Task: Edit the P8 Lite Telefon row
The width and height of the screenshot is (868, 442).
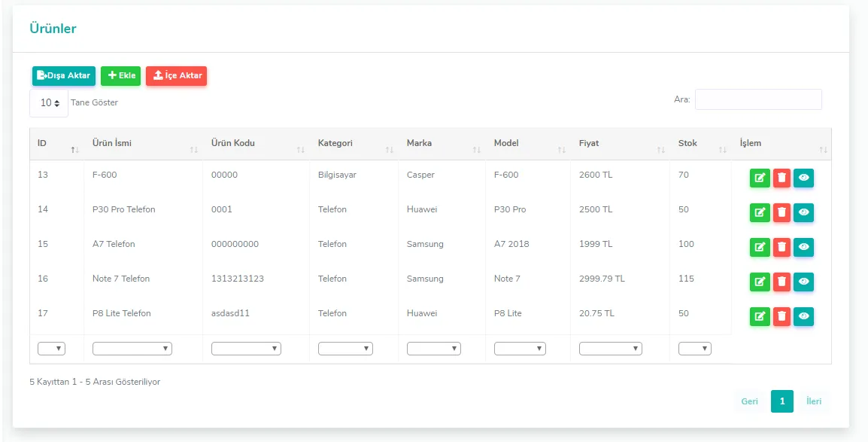Action: (760, 316)
